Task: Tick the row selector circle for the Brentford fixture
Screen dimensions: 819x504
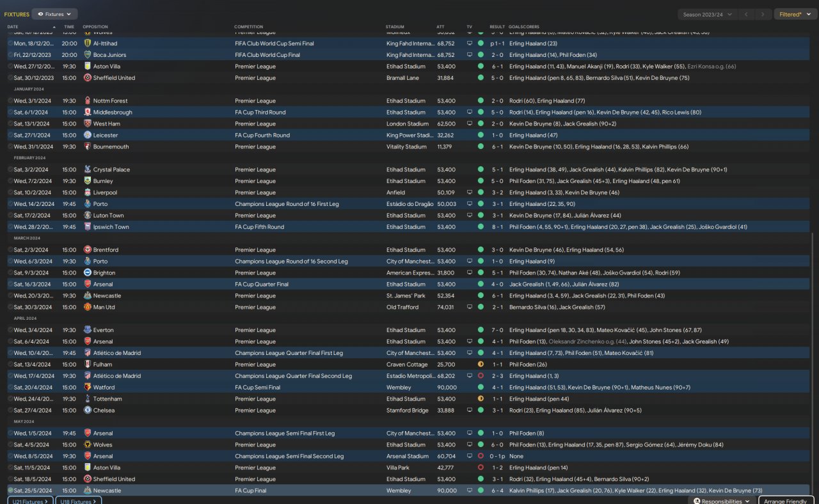Action: (x=10, y=250)
